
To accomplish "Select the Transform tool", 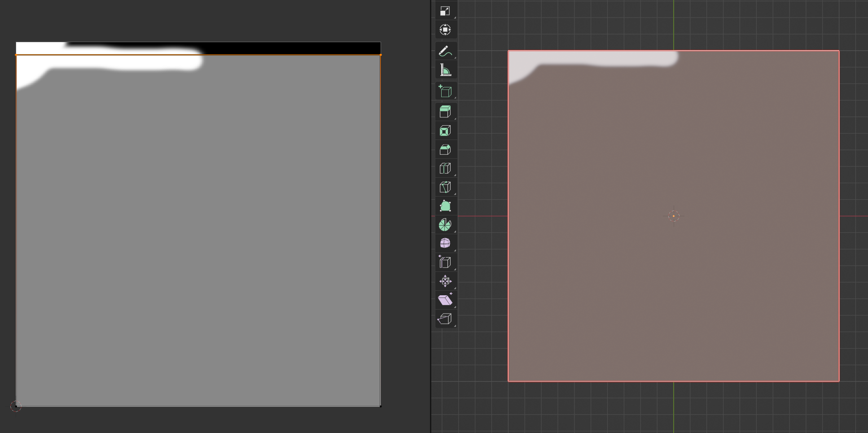I will click(445, 30).
